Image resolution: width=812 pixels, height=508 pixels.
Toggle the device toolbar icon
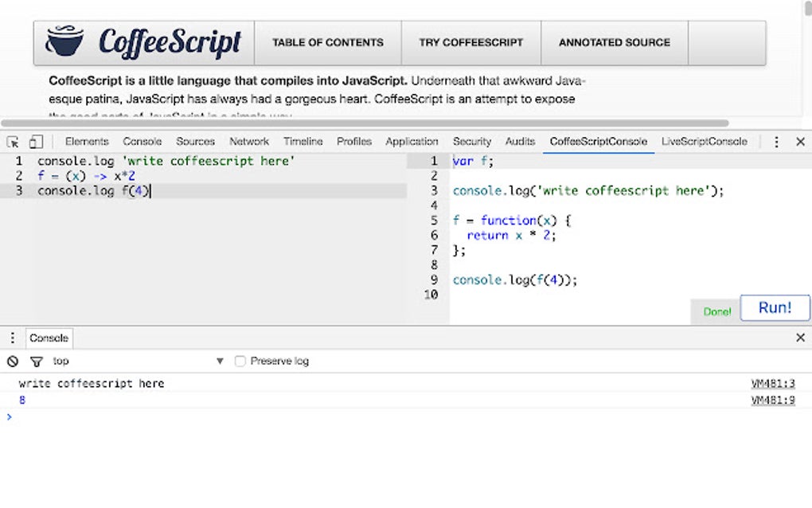point(36,142)
